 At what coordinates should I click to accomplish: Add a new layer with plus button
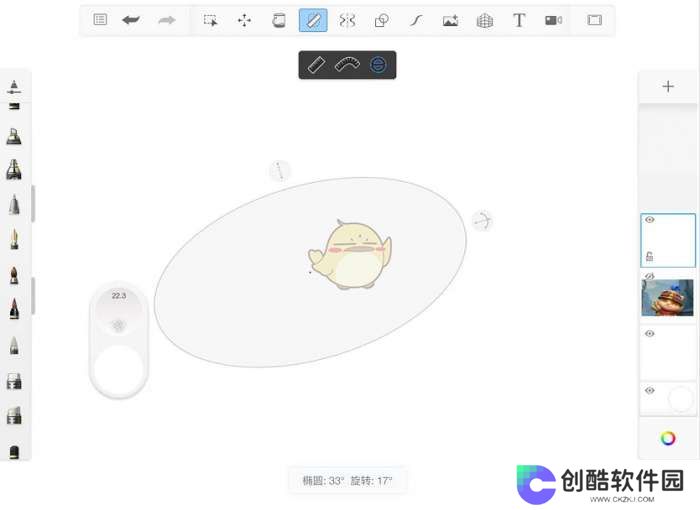[x=668, y=86]
